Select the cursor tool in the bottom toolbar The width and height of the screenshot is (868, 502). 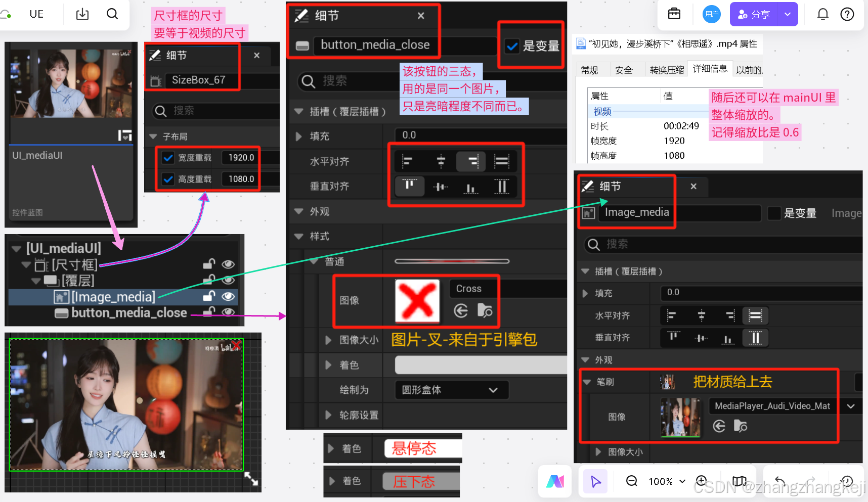pos(595,481)
